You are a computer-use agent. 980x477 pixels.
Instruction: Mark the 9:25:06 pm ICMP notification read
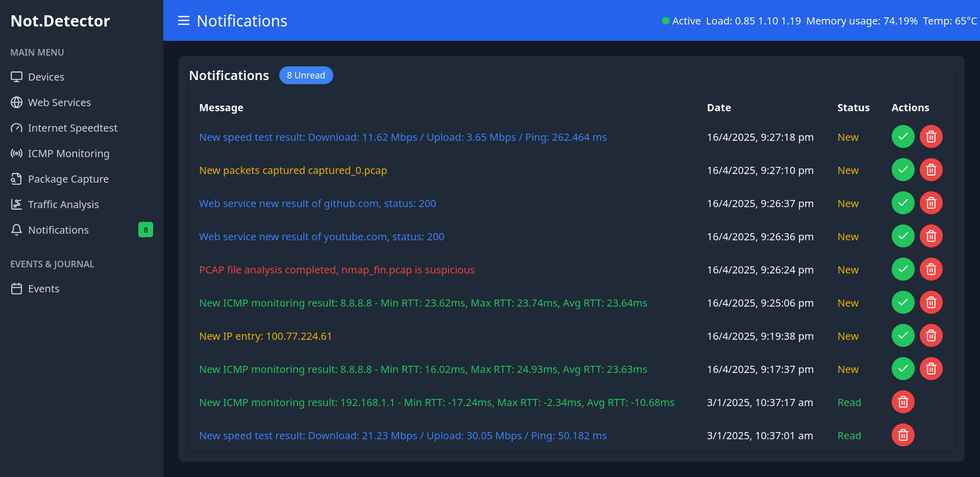coord(903,303)
